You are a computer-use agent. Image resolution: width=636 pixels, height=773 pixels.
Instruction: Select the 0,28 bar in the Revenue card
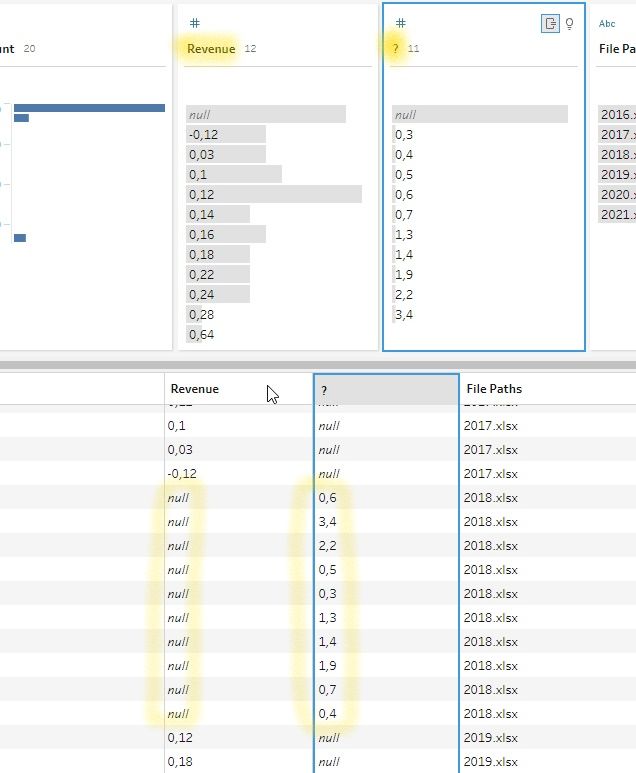[201, 315]
